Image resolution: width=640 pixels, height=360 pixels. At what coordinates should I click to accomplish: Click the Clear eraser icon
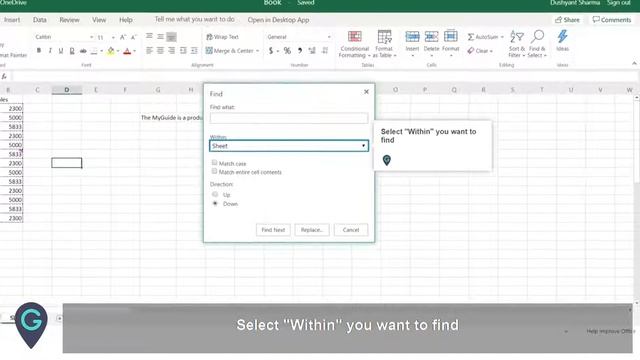(471, 51)
